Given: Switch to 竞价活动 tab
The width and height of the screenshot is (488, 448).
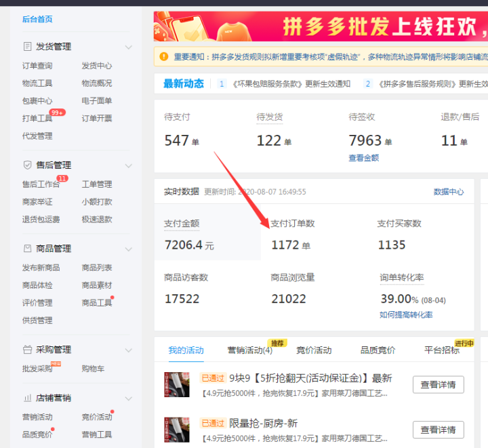Looking at the screenshot, I should [314, 350].
